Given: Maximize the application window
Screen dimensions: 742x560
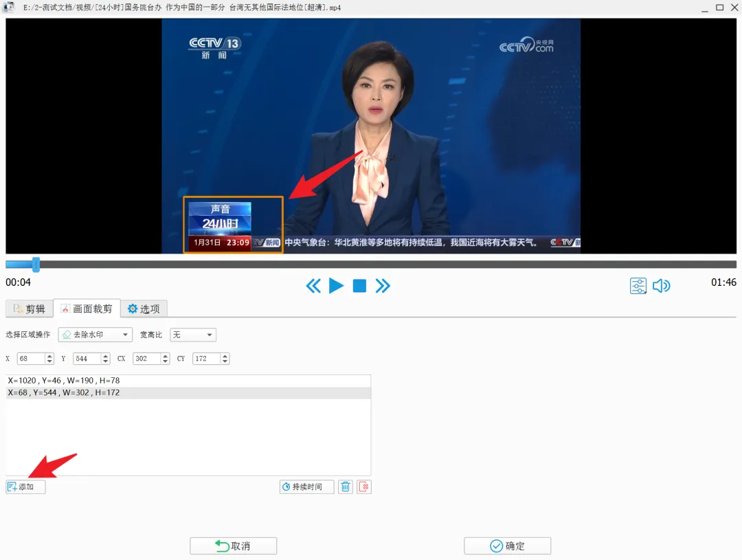Looking at the screenshot, I should point(720,8).
